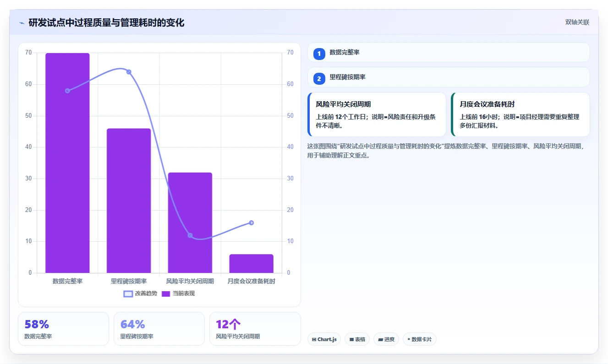Click the 双轴关联 label in the header
Viewport: 608px width, 364px height.
[x=577, y=22]
